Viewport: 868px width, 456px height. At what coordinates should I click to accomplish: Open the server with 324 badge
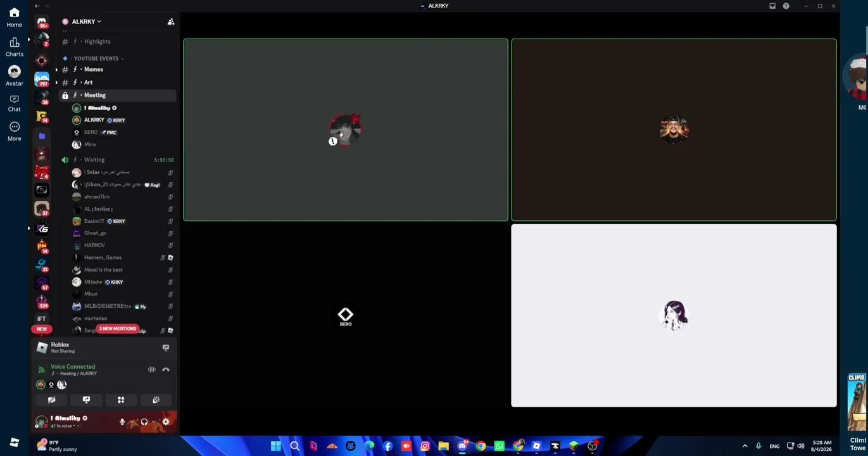[x=42, y=301]
